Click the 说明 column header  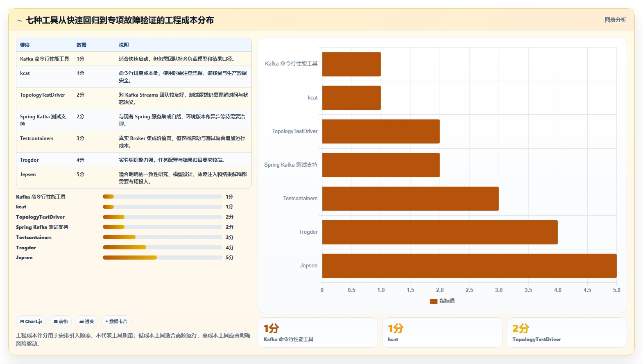(x=124, y=45)
